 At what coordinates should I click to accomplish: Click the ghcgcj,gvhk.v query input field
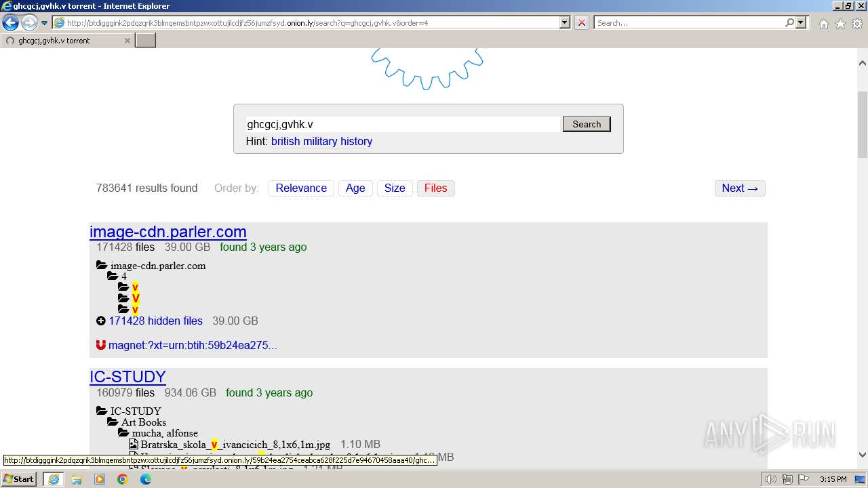point(403,124)
